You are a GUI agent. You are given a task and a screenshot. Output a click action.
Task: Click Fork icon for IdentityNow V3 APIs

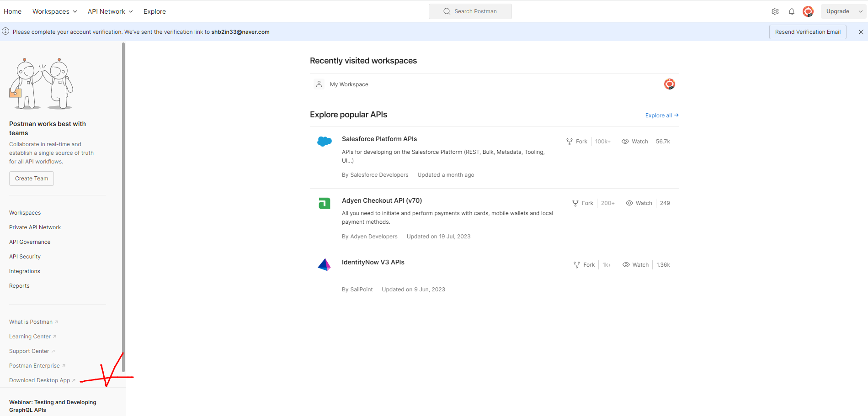pyautogui.click(x=577, y=265)
